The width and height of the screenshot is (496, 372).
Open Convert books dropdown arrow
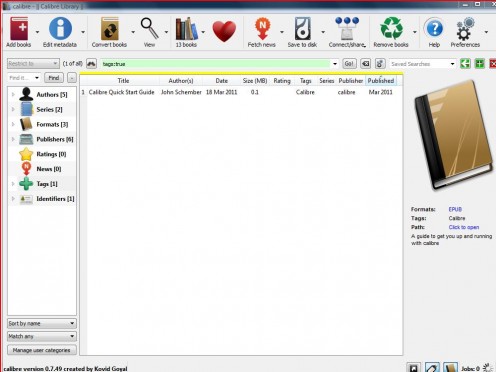(133, 32)
